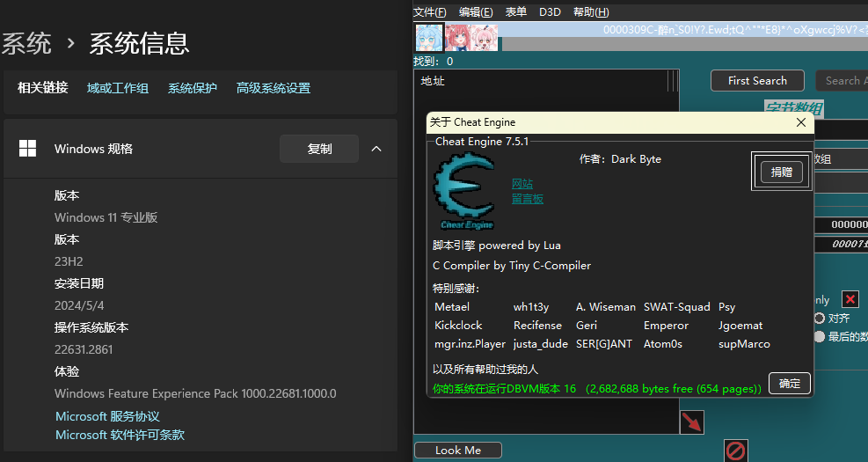The image size is (868, 462).
Task: Click the 捐赠 donate button
Action: coord(781,172)
